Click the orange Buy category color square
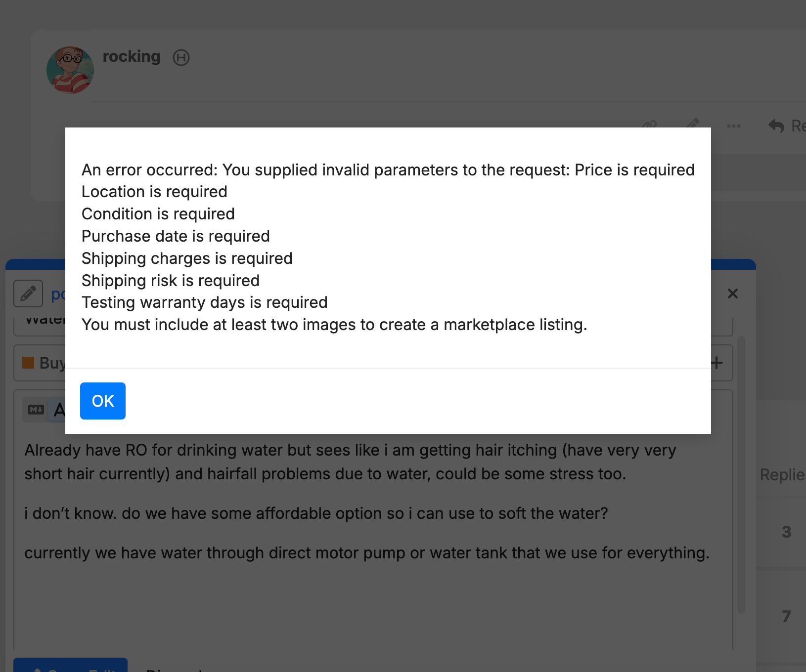Viewport: 806px width, 672px height. 28,363
